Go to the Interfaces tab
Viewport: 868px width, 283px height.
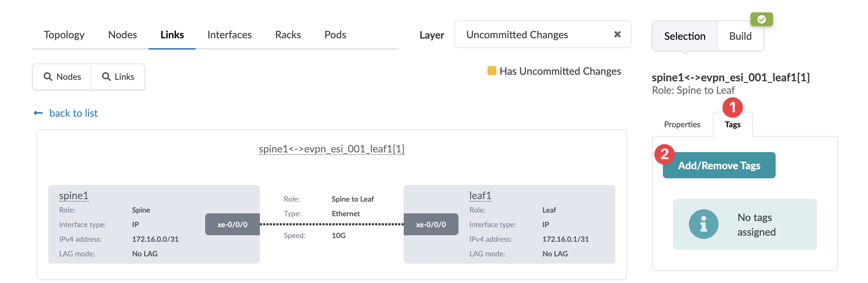pyautogui.click(x=229, y=35)
